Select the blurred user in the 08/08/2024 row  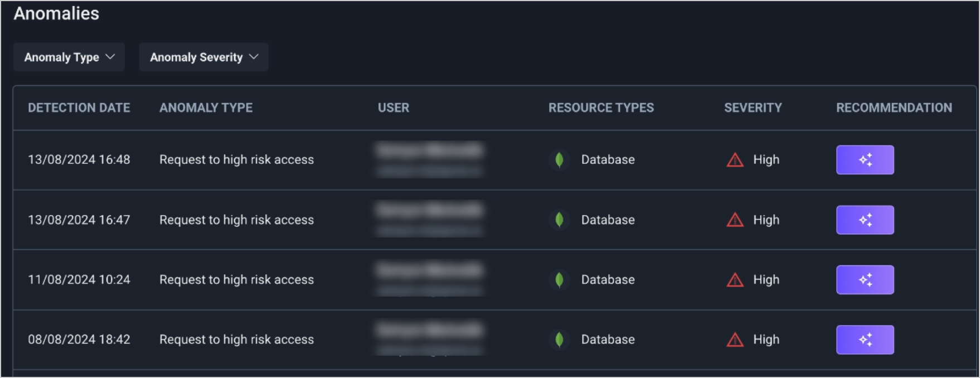429,338
